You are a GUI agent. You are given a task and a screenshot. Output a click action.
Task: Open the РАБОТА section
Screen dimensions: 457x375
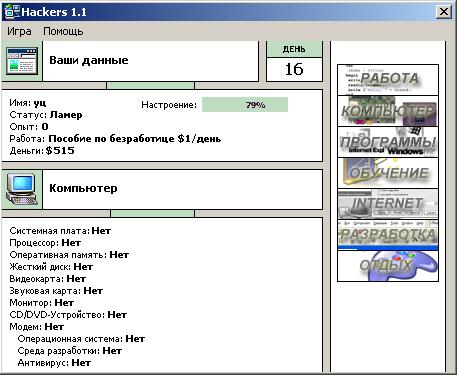[388, 80]
